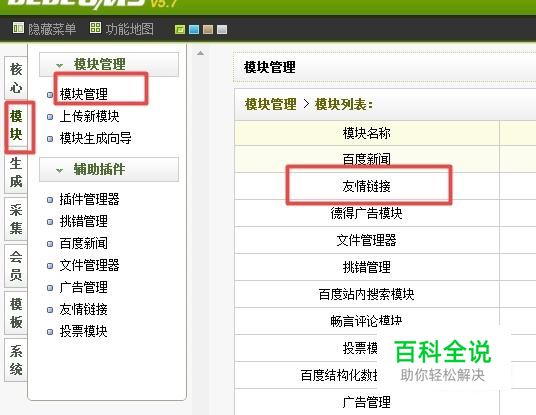Open 模块生成向导 in the sidebar
Screen dimensions: 536x415
pos(96,138)
